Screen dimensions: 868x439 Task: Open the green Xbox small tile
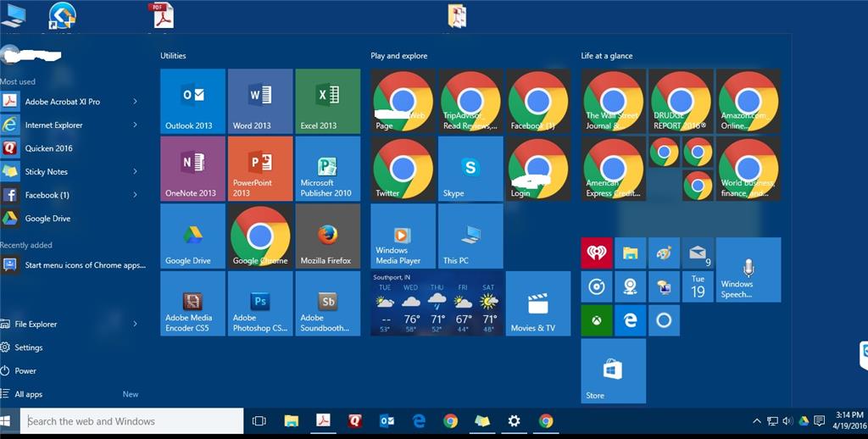pyautogui.click(x=597, y=320)
